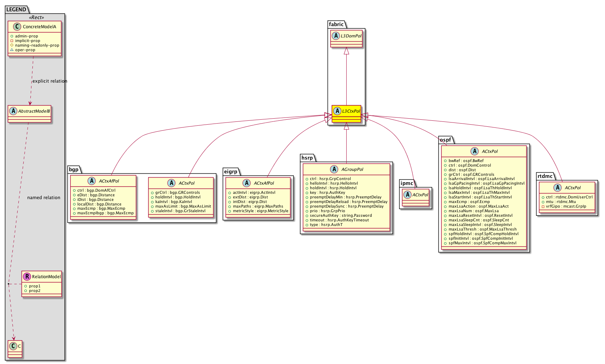Click the A icon of eigrp ACtxAfPol class
This screenshot has height=364, width=605.
(x=246, y=183)
